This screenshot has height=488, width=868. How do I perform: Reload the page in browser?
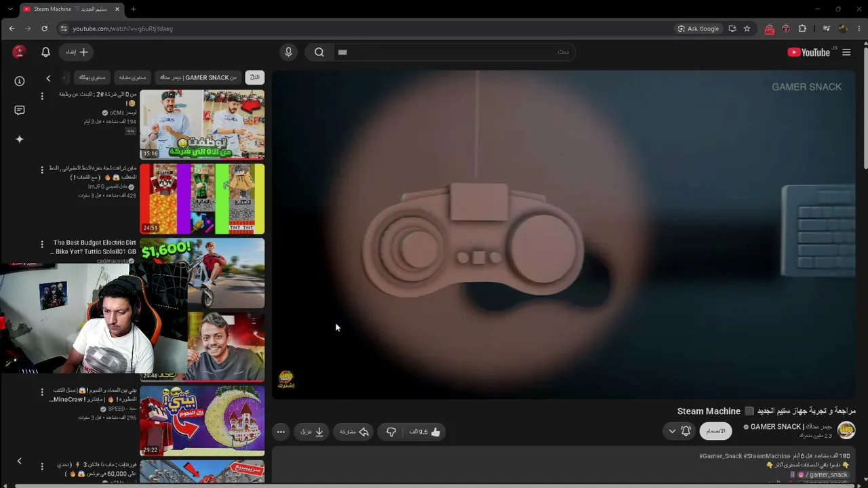point(45,28)
